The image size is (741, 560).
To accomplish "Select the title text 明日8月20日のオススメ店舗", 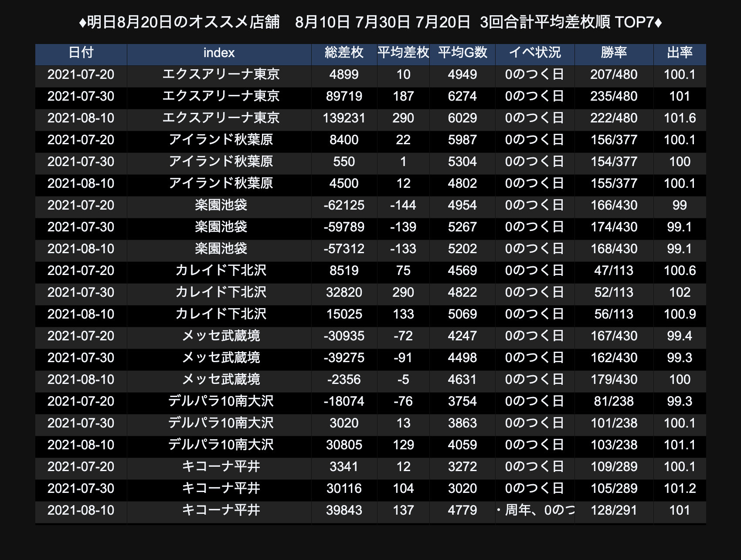I will [x=183, y=22].
